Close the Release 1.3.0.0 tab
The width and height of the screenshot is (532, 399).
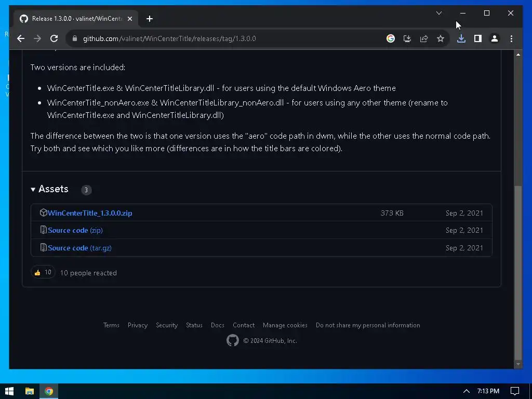click(129, 19)
